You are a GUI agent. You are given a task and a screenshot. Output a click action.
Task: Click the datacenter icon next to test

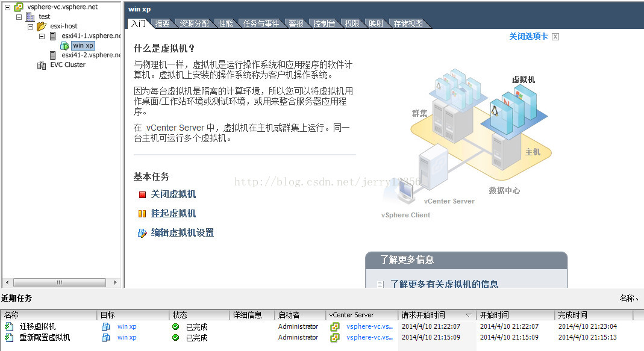[30, 17]
